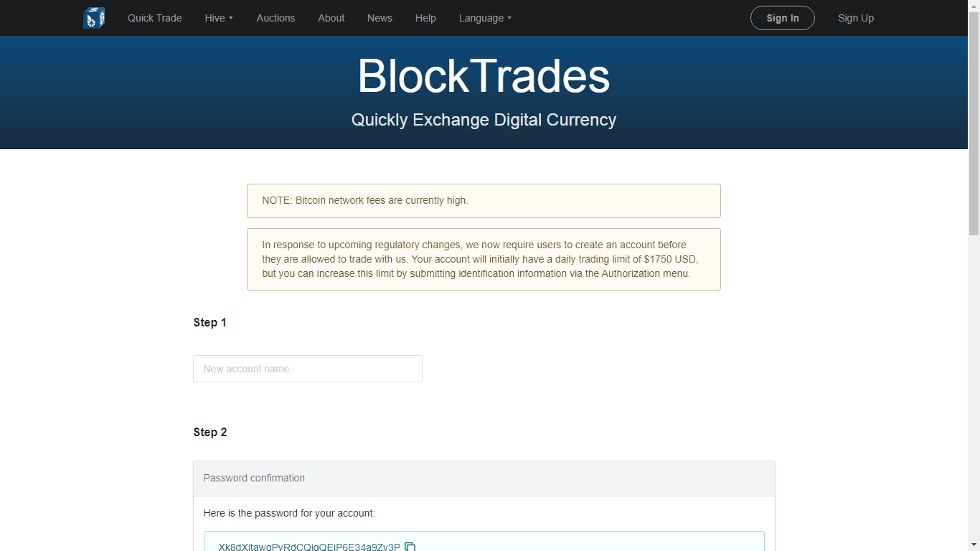This screenshot has width=980, height=551.
Task: Click the BlockTrades main title
Action: pyautogui.click(x=484, y=76)
